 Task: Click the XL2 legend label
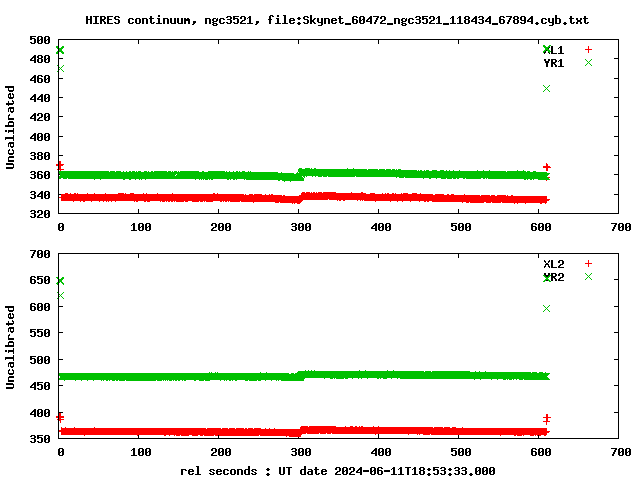pyautogui.click(x=553, y=264)
